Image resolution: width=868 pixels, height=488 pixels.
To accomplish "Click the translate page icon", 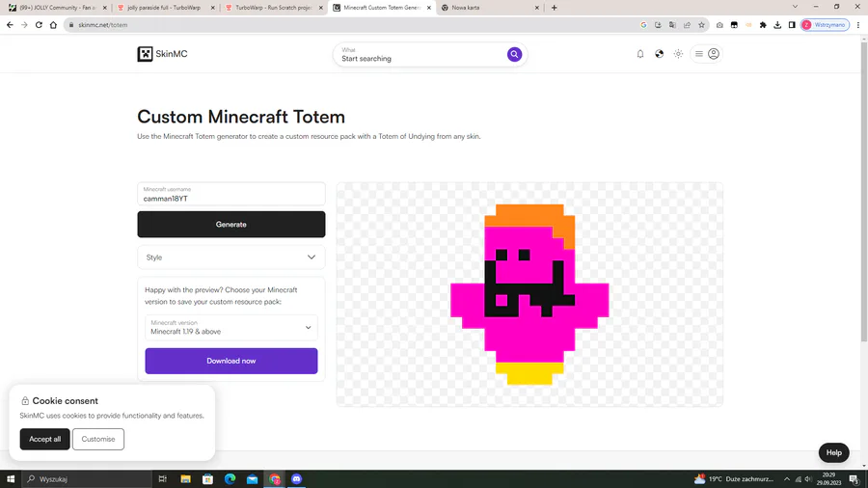I will point(672,25).
